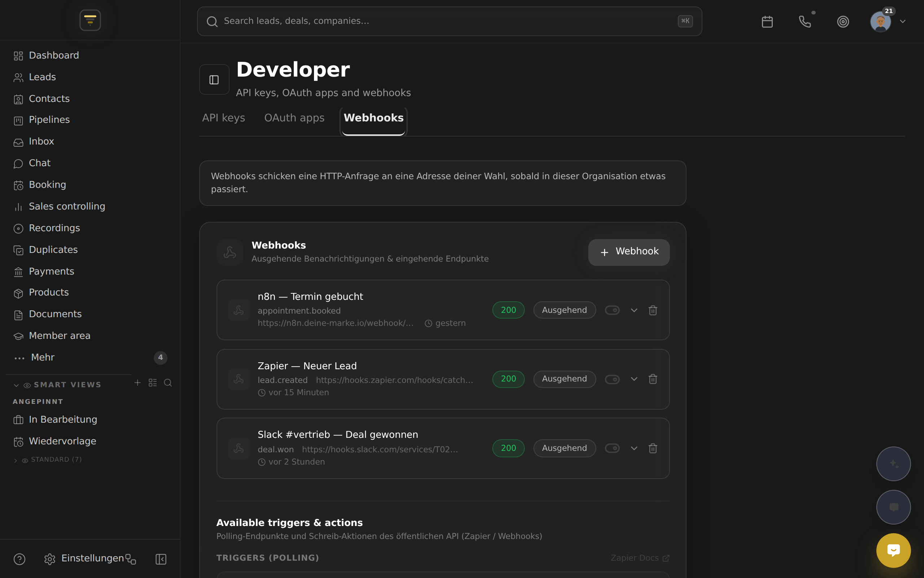Viewport: 924px width, 578px height.
Task: Open the AI sparkle floating button
Action: (893, 464)
